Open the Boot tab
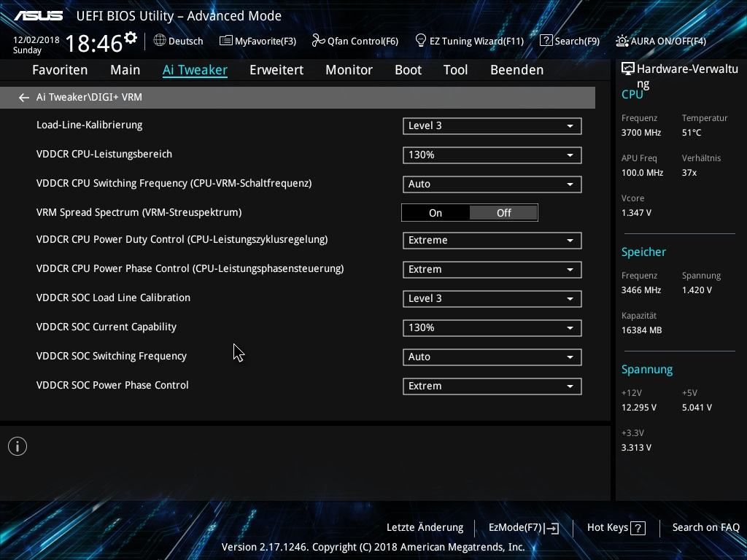This screenshot has width=747, height=560. click(x=409, y=70)
